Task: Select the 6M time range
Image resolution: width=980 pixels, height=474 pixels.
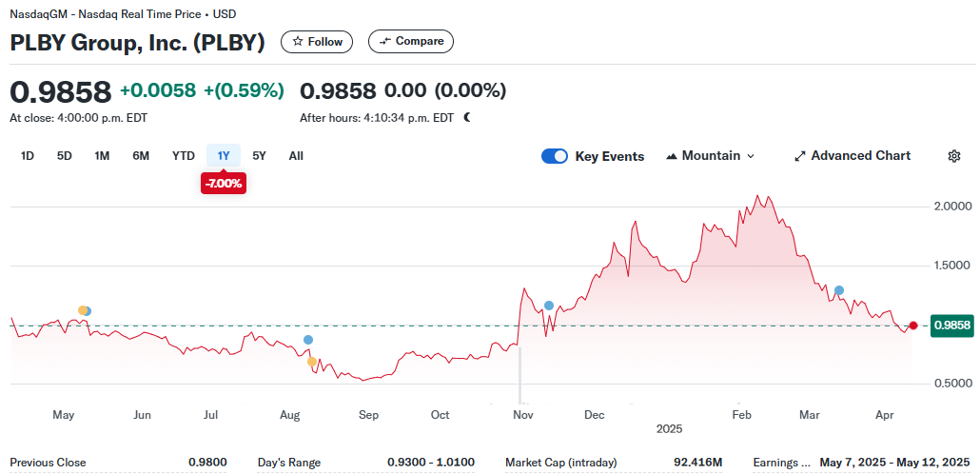Action: [141, 156]
